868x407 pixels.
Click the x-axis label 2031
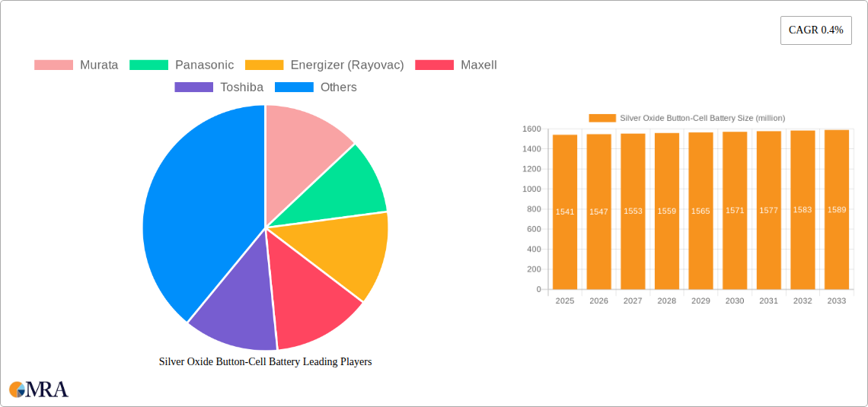click(768, 300)
